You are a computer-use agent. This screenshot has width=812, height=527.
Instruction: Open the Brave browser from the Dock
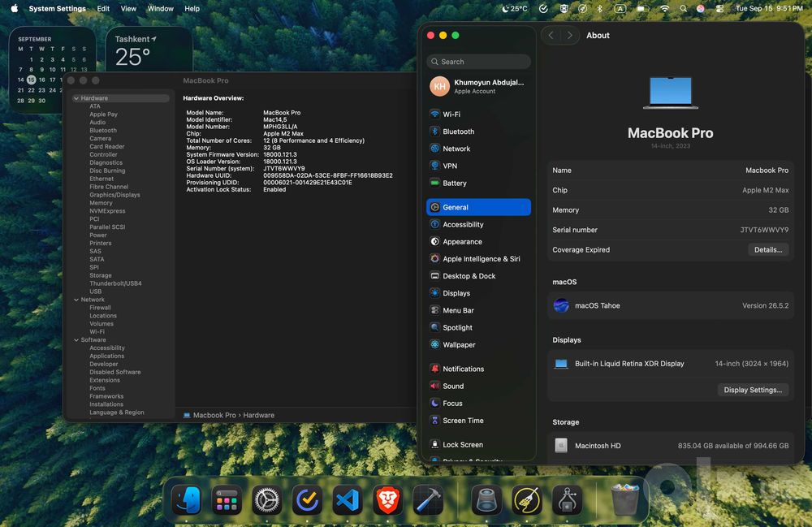click(x=388, y=500)
